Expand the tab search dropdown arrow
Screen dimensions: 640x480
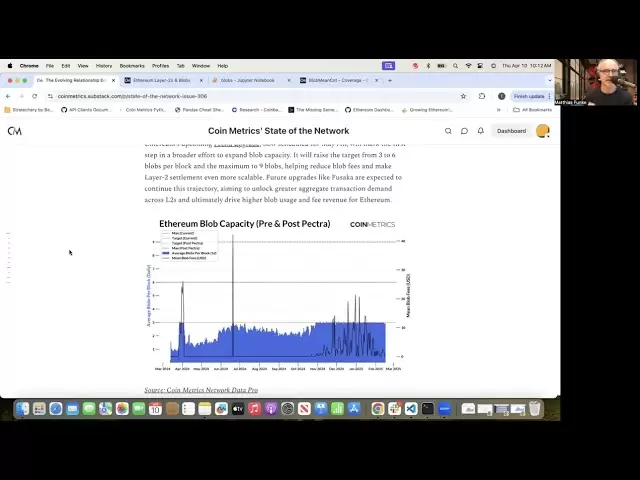550,80
